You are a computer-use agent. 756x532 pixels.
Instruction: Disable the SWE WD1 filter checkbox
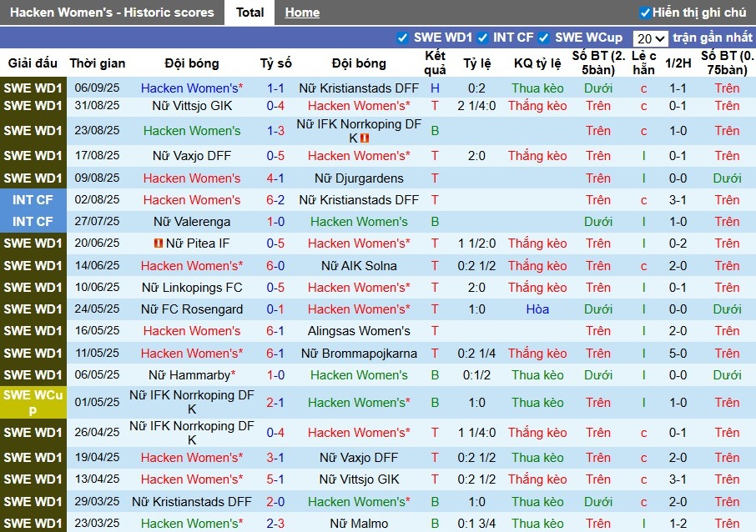[404, 38]
